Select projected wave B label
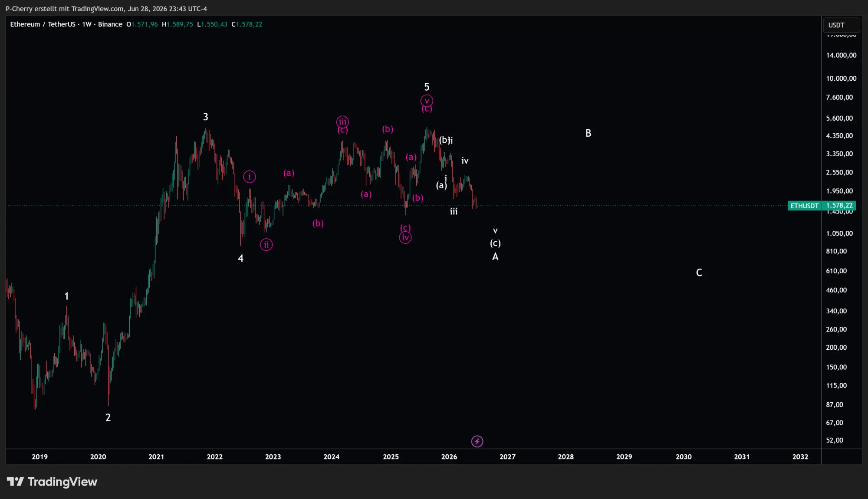The height and width of the screenshot is (499, 868). [589, 133]
